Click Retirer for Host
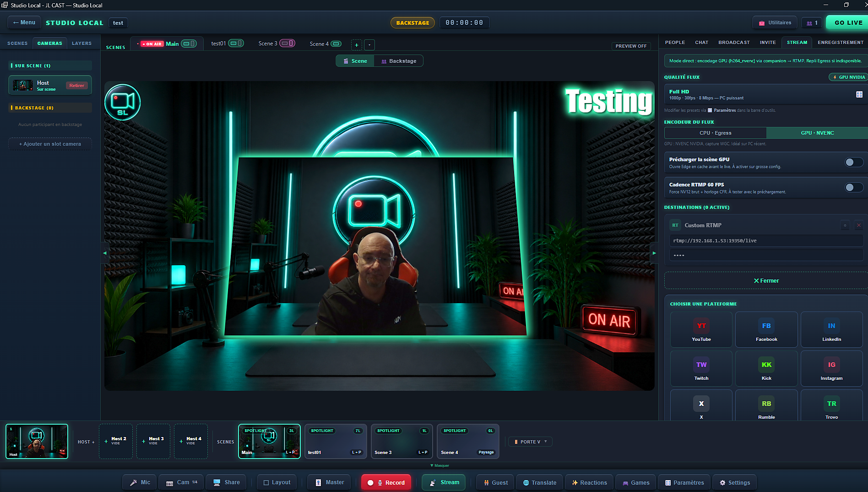Viewport: 868px width, 492px height. (x=76, y=86)
